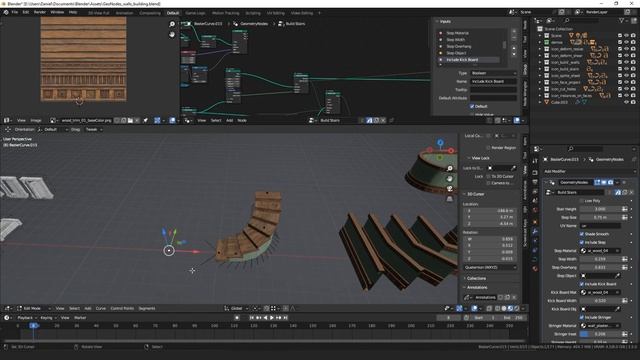Click the camera view gizmo icon in viewport
This screenshot has height=360, width=640.
click(x=449, y=189)
